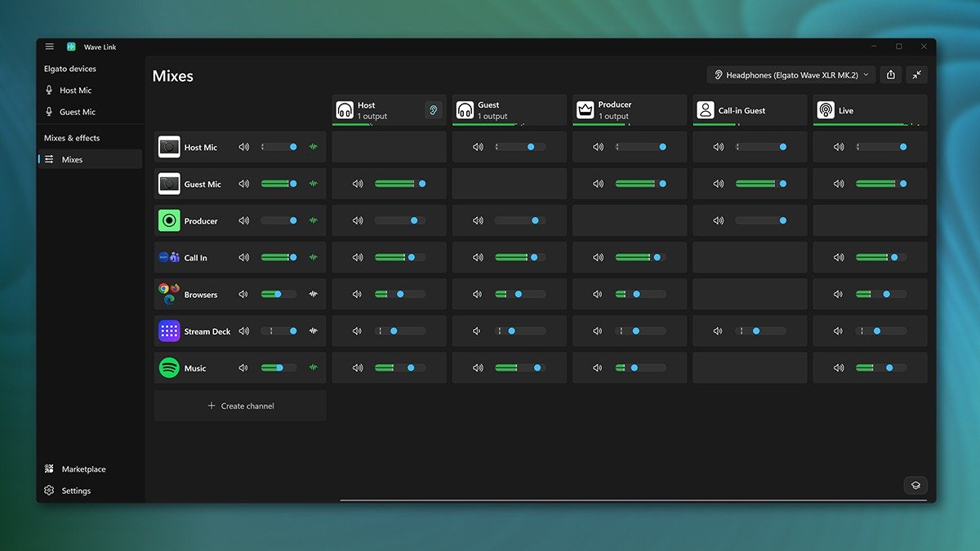
Task: Click the Create channel button
Action: coord(239,406)
